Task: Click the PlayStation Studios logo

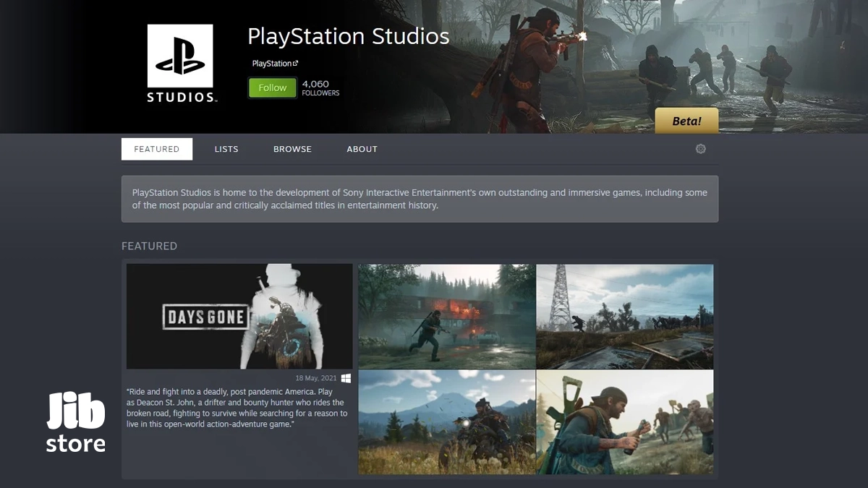Action: (179, 62)
